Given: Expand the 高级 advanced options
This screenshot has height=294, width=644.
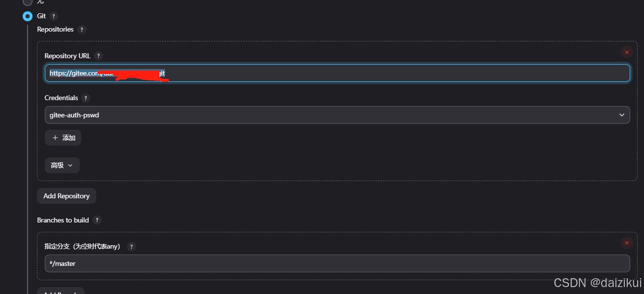Looking at the screenshot, I should [62, 165].
